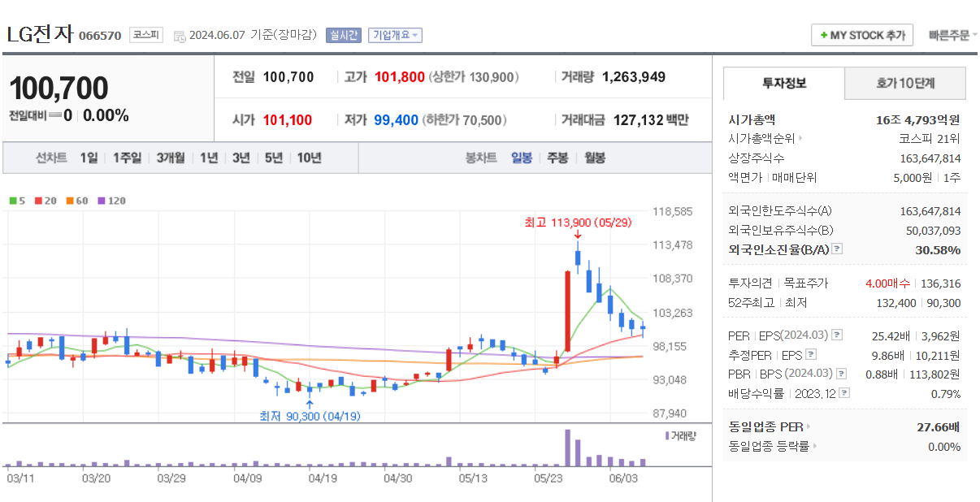Click the 동일업종 등락률 link
This screenshot has width=980, height=502.
click(770, 446)
